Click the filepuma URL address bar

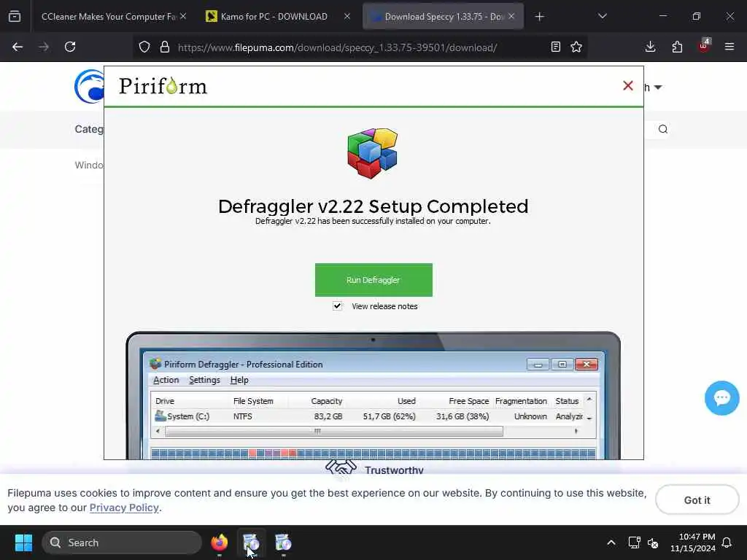[x=337, y=47]
